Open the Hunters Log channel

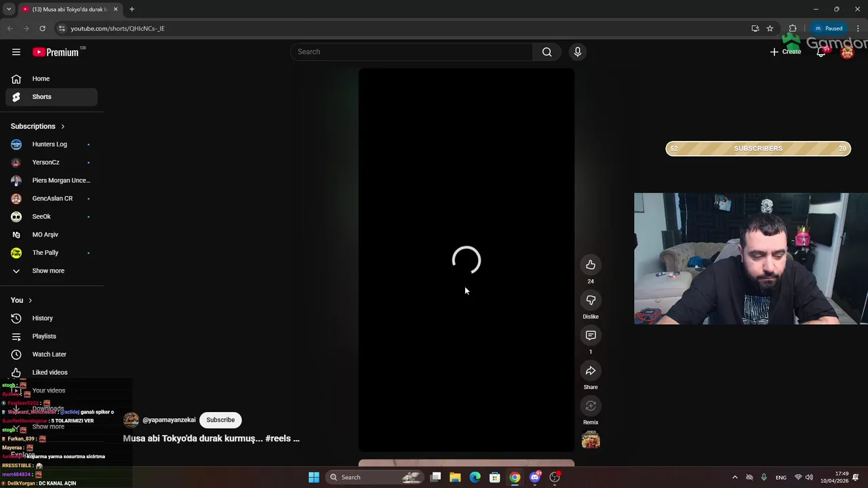coord(52,144)
